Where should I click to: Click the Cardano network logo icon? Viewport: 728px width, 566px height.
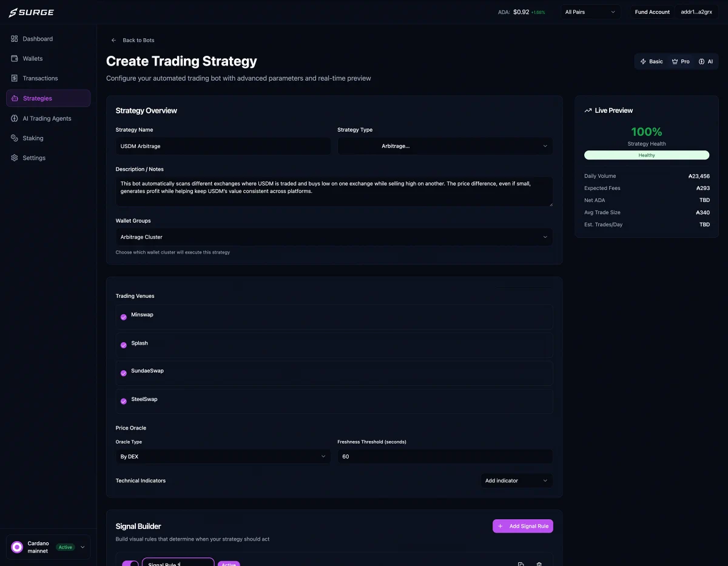(x=17, y=547)
